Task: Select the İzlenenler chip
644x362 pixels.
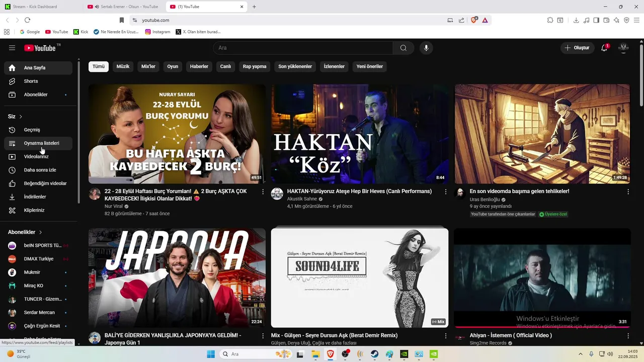Action: point(334,66)
